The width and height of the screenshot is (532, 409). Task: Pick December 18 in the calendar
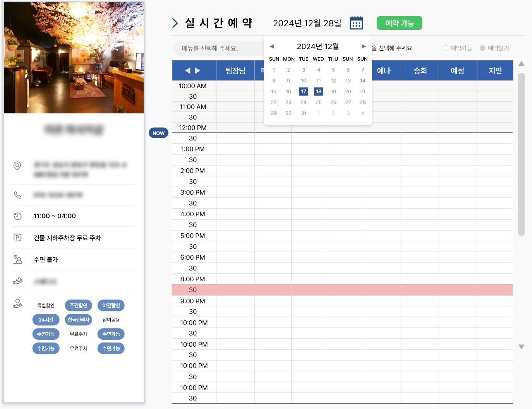click(x=318, y=92)
